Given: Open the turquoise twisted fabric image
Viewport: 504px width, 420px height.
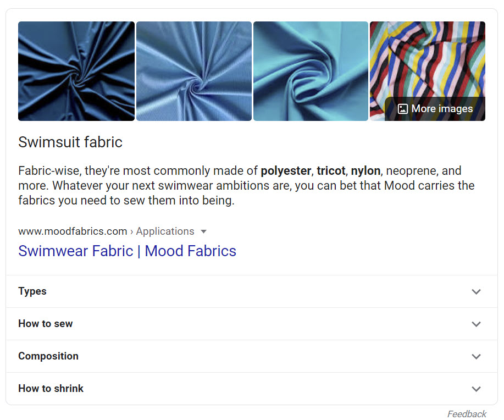Looking at the screenshot, I should coord(311,71).
